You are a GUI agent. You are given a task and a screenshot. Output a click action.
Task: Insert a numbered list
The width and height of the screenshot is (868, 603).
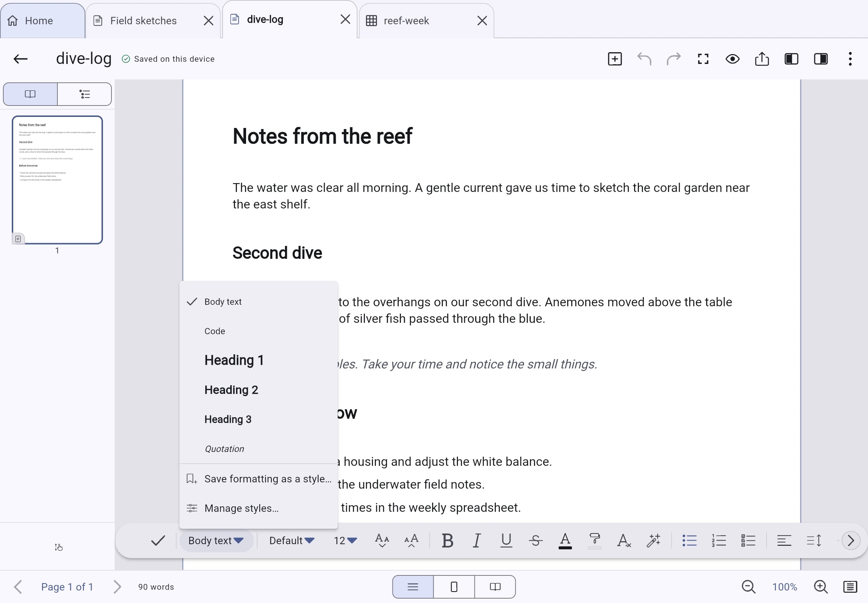pyautogui.click(x=719, y=540)
